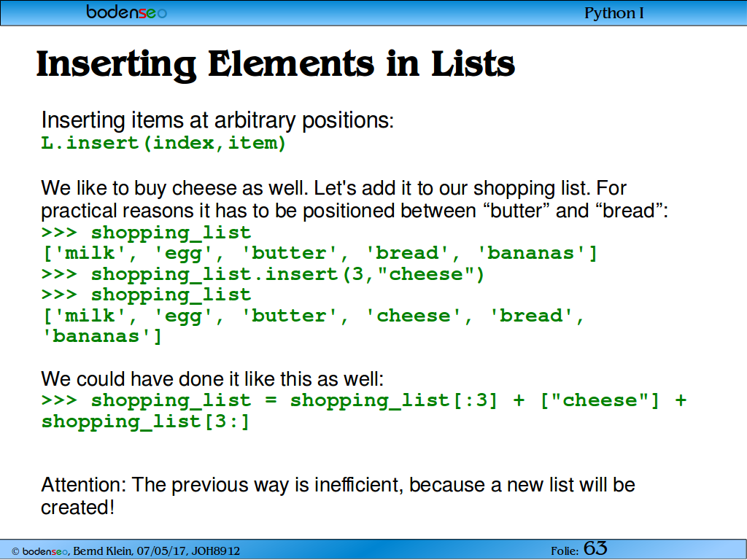Click the word created! at paragraph end
The height and width of the screenshot is (560, 747).
pyautogui.click(x=77, y=507)
